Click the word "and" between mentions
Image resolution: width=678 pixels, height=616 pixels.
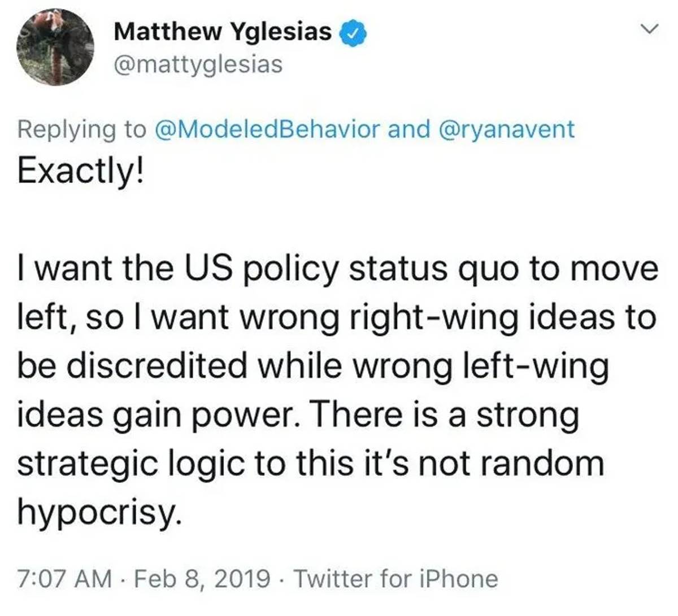point(409,129)
